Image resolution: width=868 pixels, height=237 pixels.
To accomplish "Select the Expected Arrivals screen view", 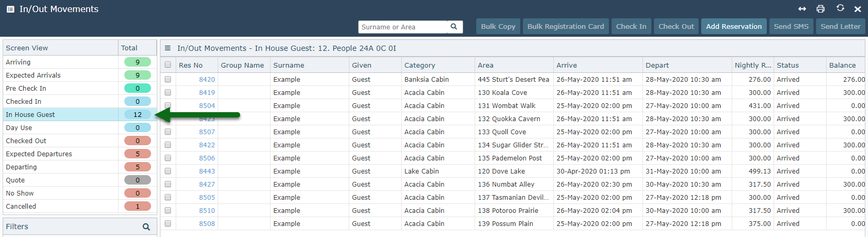I will (x=34, y=75).
